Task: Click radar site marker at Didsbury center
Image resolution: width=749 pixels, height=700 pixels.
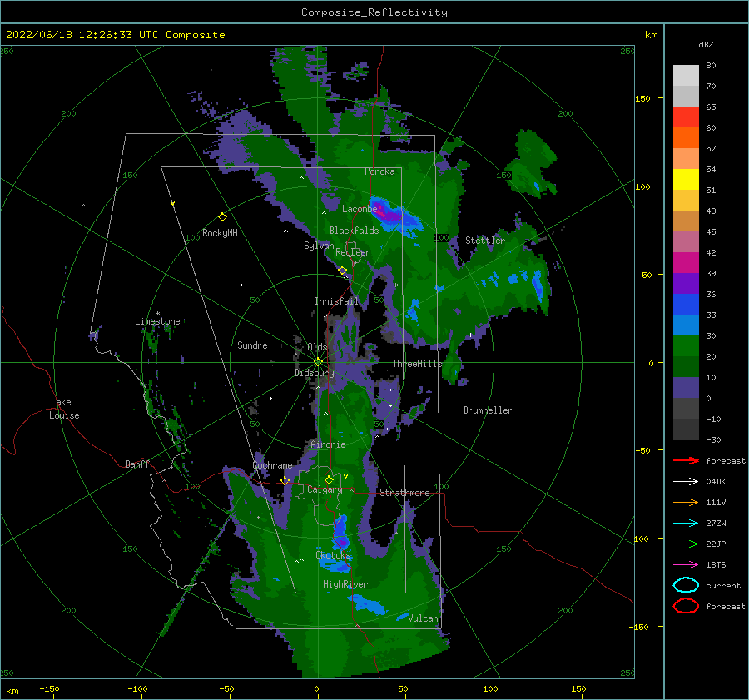Action: pos(318,362)
